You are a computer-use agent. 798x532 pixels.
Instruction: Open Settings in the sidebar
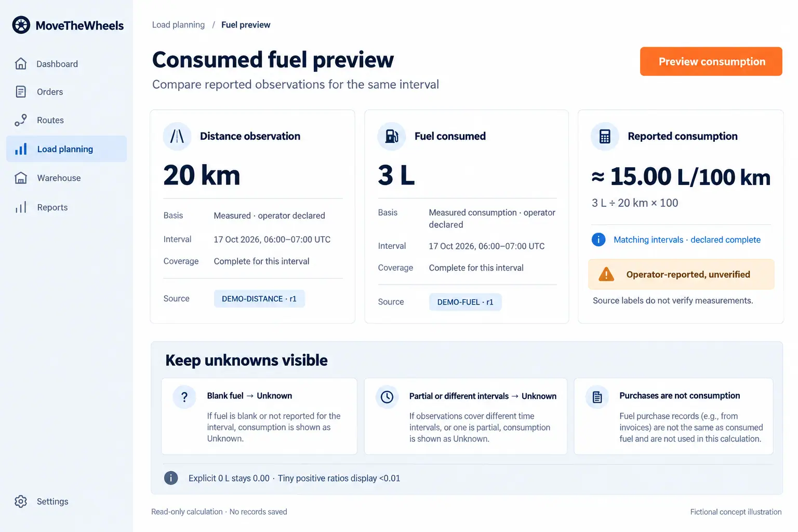pyautogui.click(x=66, y=501)
